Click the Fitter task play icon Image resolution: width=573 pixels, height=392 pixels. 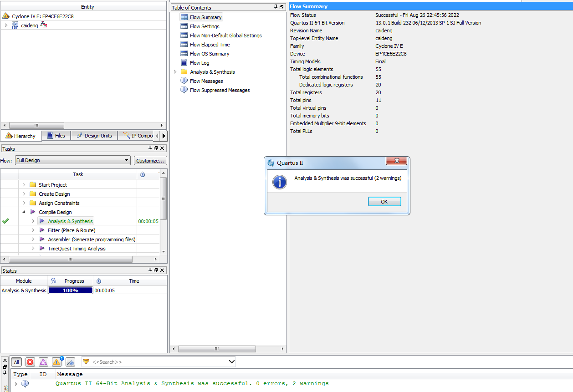[x=42, y=230]
